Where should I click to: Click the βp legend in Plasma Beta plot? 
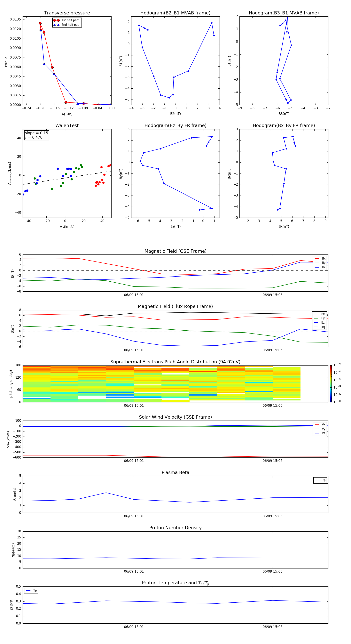320,480
